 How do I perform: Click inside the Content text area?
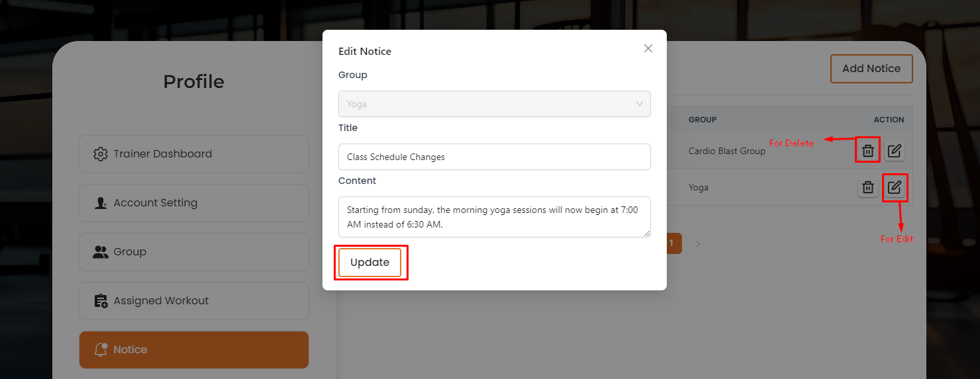(493, 216)
